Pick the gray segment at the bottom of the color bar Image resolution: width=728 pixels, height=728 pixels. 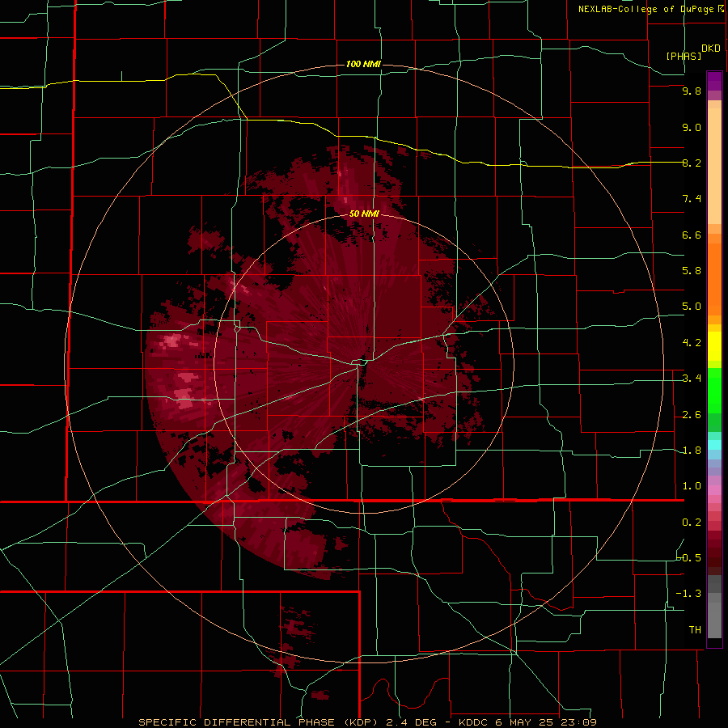(x=714, y=616)
